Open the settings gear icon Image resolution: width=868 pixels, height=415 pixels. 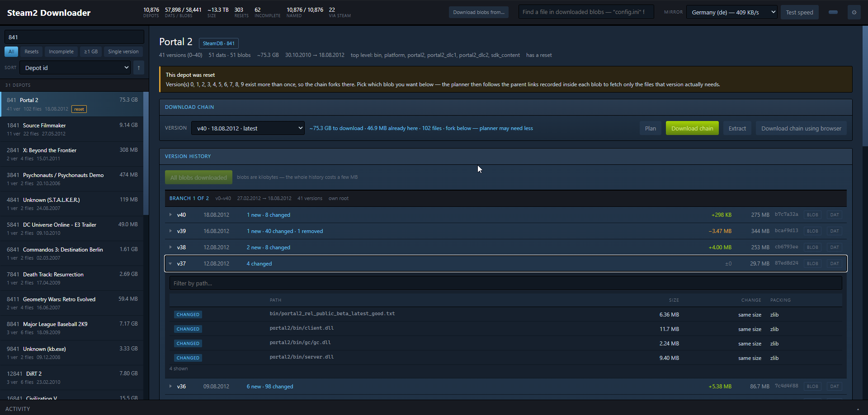click(854, 12)
